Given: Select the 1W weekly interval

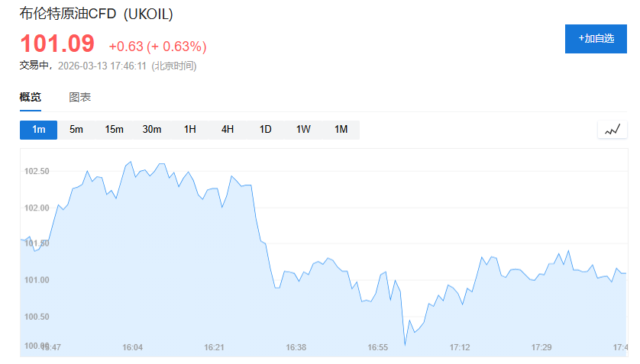Looking at the screenshot, I should [303, 130].
